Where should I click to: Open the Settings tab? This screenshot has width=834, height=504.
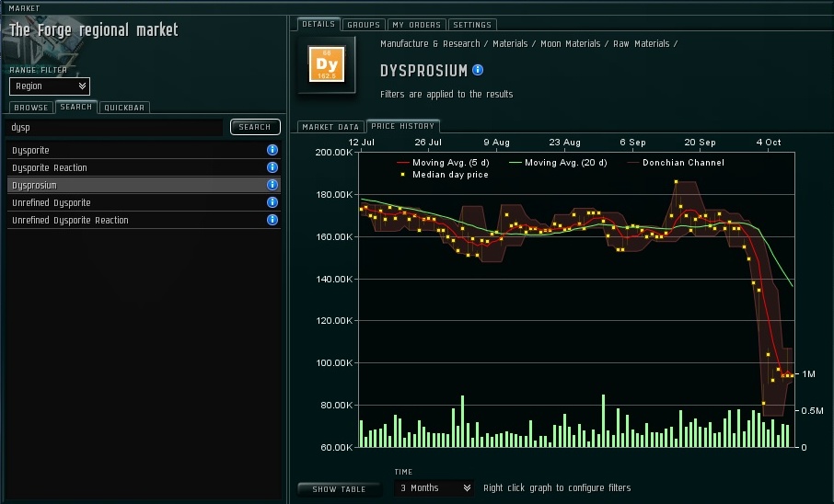[x=472, y=25]
